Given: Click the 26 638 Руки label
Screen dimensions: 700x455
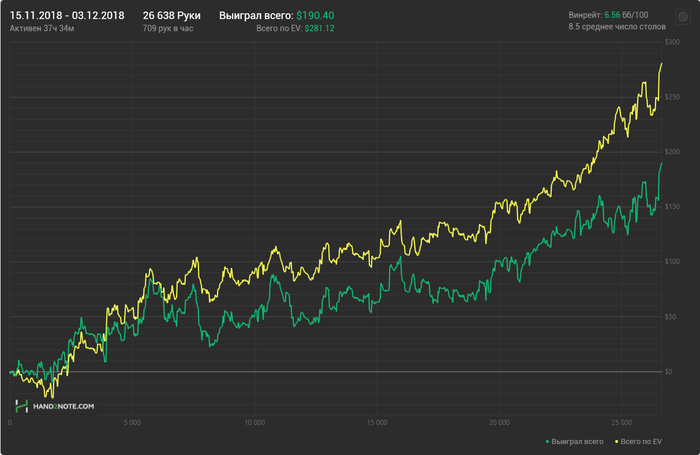Looking at the screenshot, I should click(x=171, y=16).
